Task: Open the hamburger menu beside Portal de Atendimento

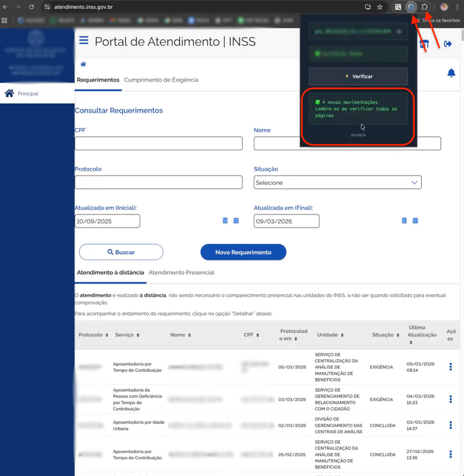Action: [84, 41]
